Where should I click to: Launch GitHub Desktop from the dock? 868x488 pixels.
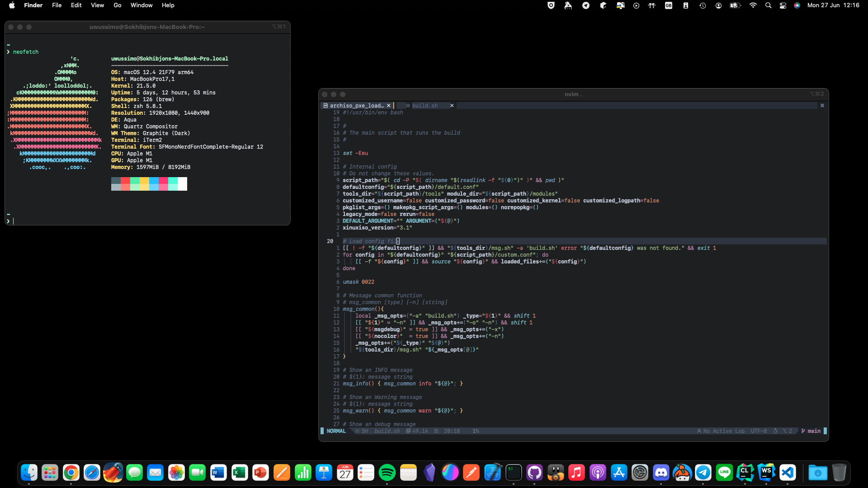[534, 473]
